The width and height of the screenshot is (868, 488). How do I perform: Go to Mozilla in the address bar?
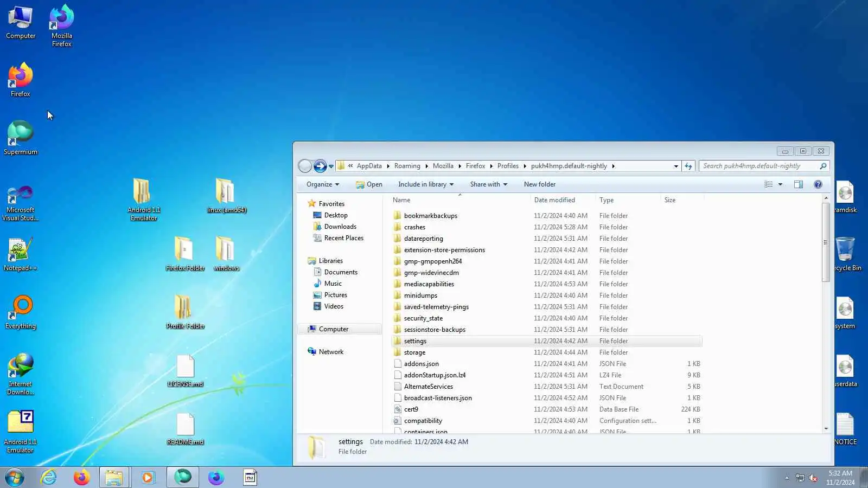(x=443, y=166)
